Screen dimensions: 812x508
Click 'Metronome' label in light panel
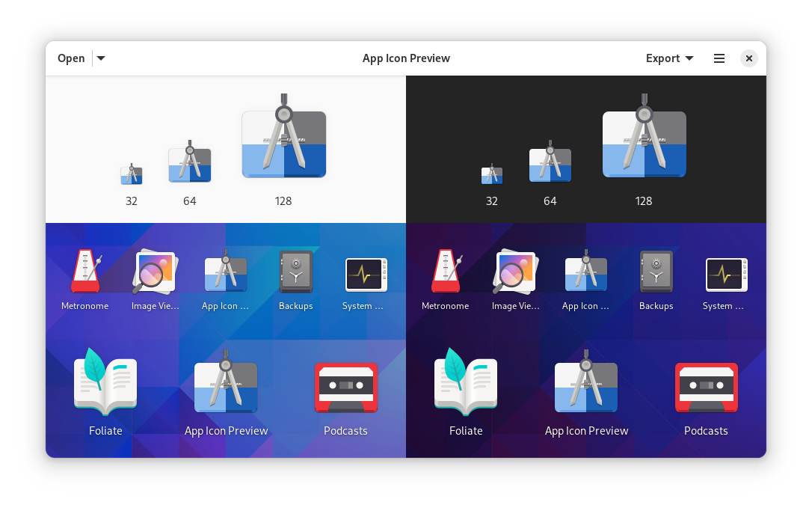click(85, 306)
